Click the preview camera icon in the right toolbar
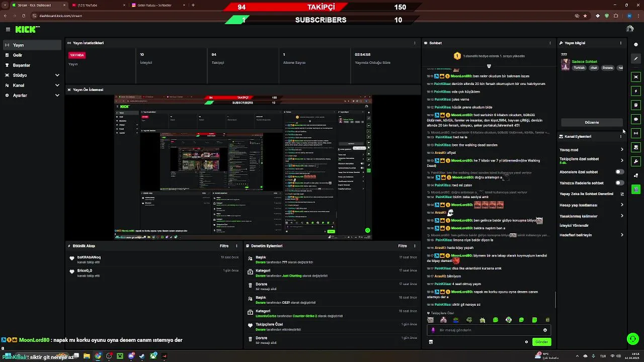 [x=636, y=77]
